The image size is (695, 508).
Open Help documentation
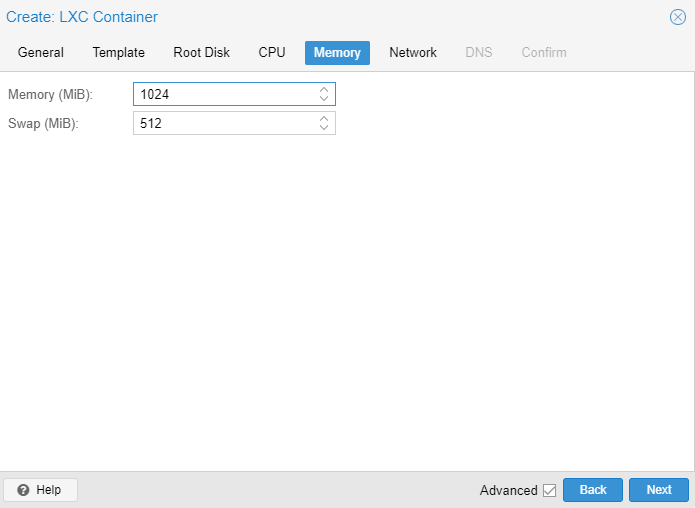(40, 490)
